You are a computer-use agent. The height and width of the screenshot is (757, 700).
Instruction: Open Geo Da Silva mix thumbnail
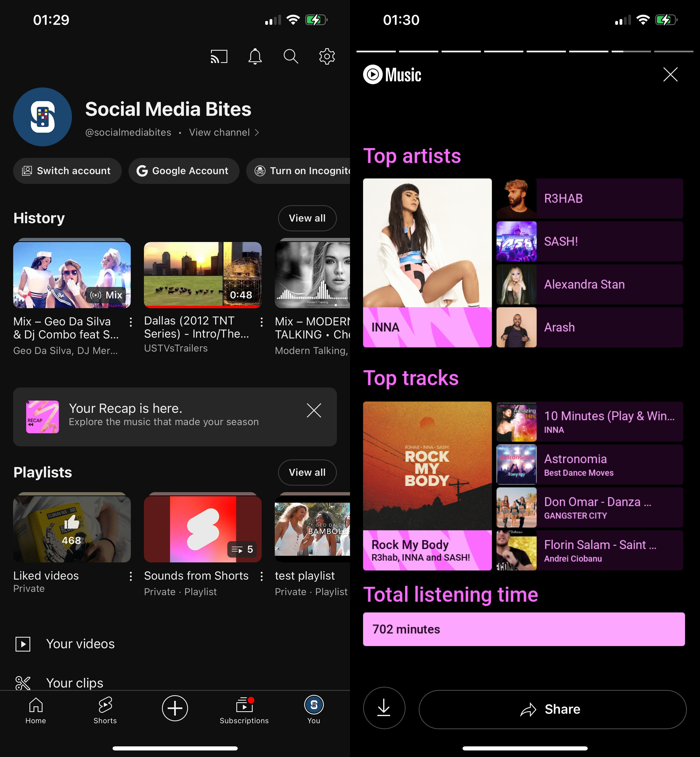72,275
